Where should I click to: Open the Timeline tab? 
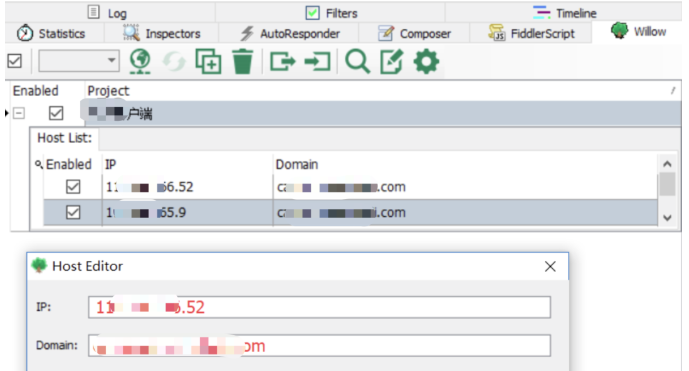[564, 12]
